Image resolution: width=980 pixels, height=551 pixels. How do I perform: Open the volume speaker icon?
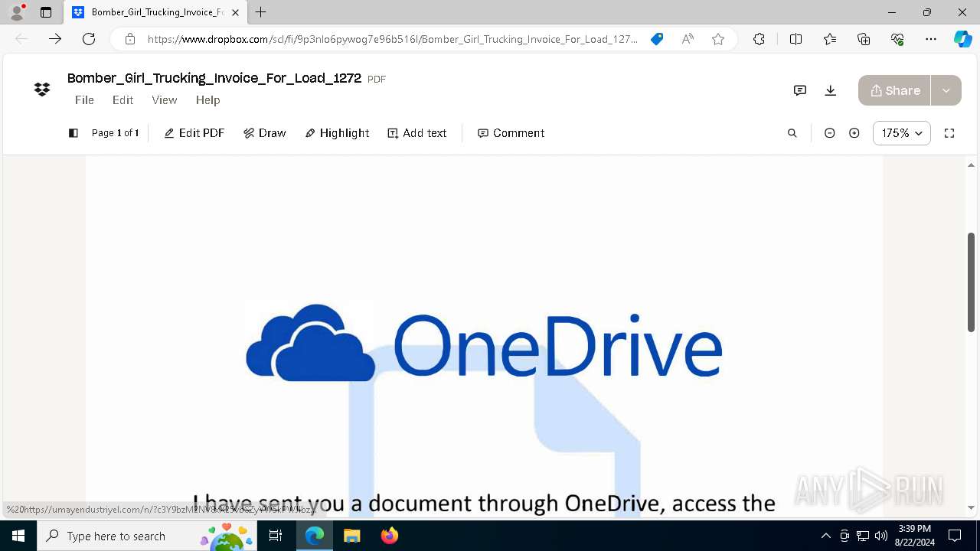click(x=881, y=536)
